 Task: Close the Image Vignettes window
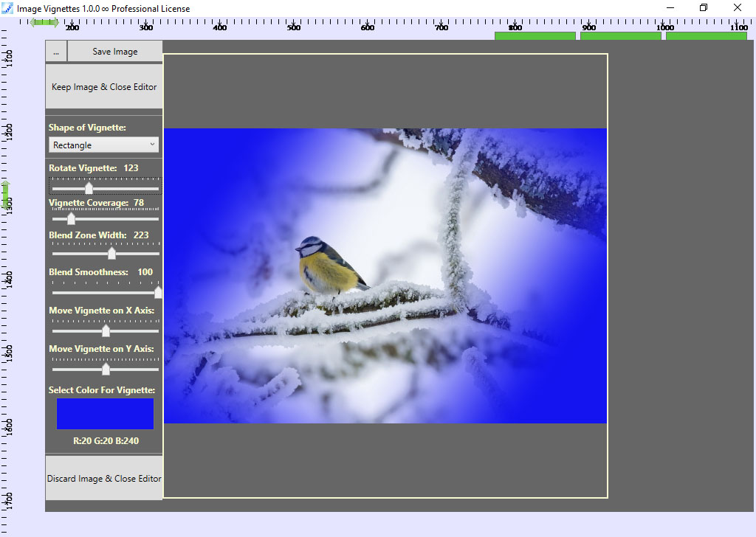click(x=738, y=7)
